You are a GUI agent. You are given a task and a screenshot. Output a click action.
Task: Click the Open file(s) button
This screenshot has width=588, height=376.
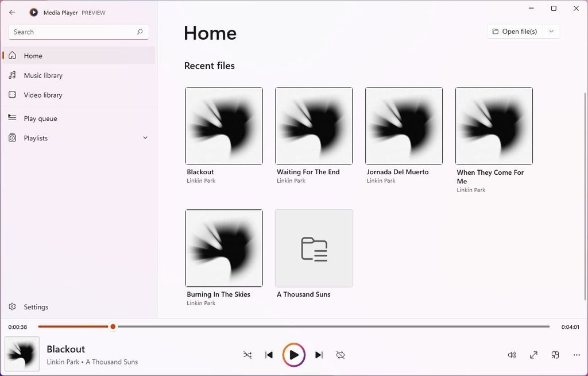(x=514, y=31)
